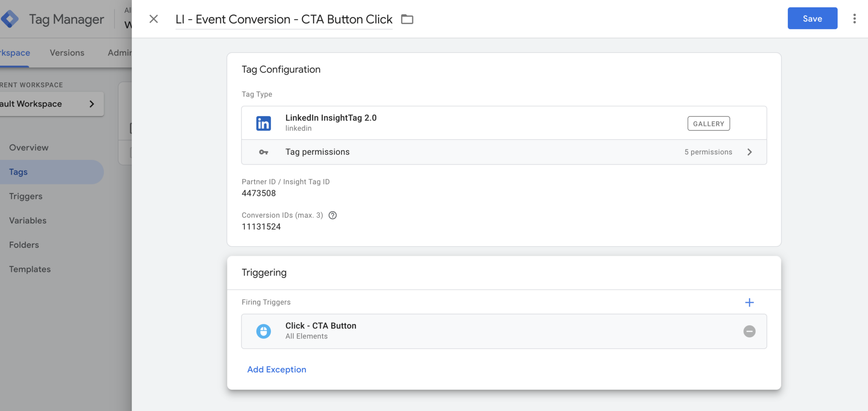Viewport: 868px width, 411px height.
Task: Select the Tags sidebar entry
Action: pos(18,172)
